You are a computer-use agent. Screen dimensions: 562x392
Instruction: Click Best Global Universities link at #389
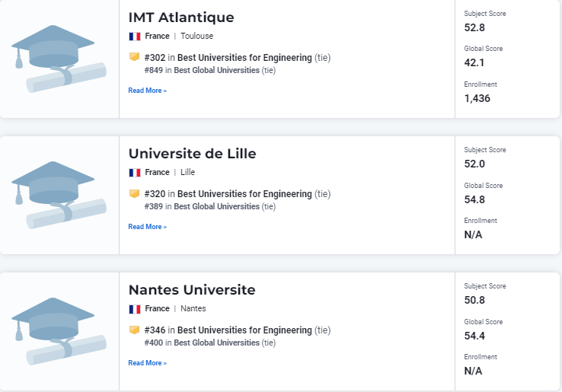coord(216,206)
